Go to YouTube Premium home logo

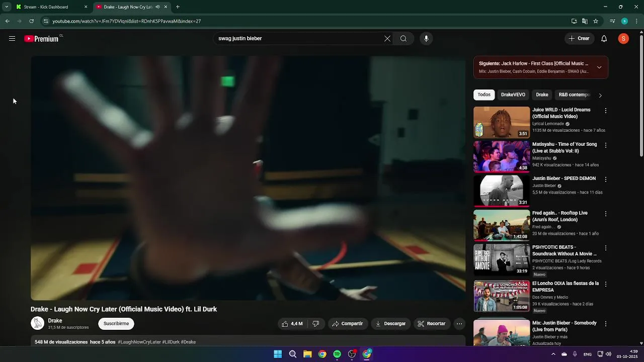click(x=42, y=39)
